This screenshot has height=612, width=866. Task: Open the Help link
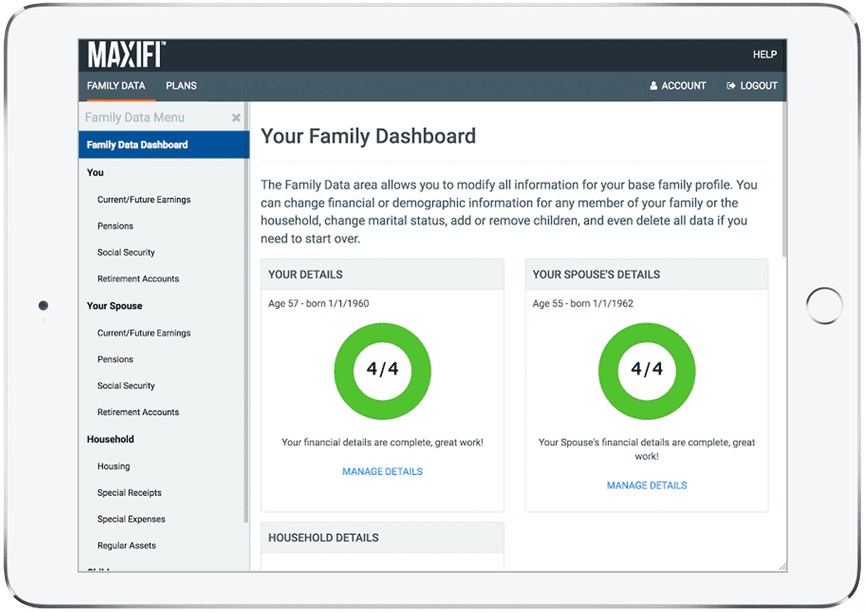pos(764,55)
